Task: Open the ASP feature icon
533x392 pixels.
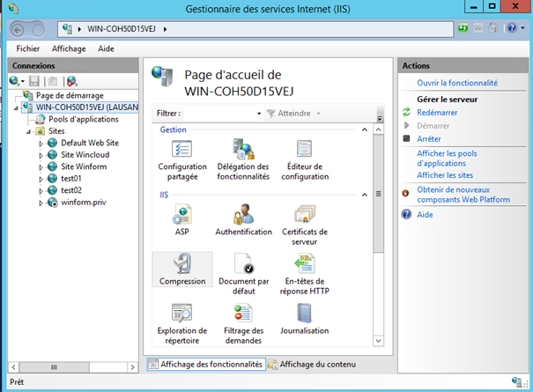Action: [182, 215]
